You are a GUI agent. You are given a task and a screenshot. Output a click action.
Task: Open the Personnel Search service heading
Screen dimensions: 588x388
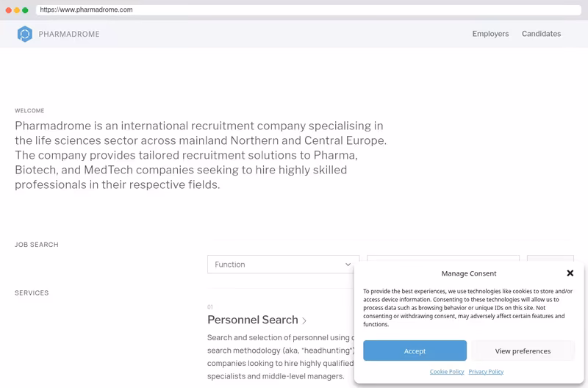point(253,320)
